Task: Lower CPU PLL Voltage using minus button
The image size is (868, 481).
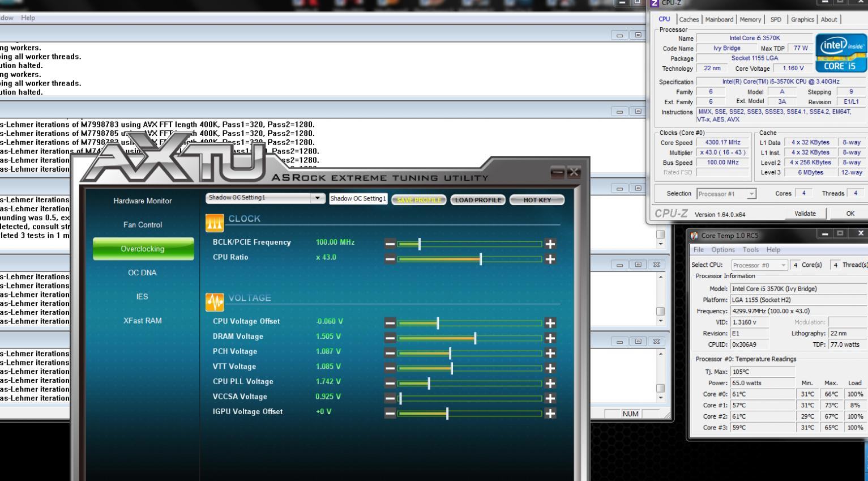Action: click(390, 384)
